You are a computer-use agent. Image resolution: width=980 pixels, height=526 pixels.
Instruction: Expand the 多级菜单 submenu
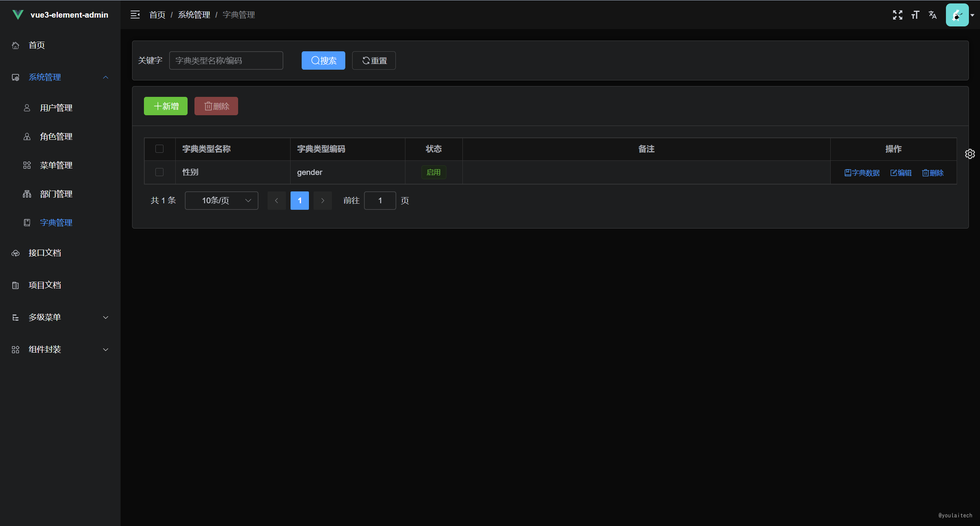[x=60, y=317]
